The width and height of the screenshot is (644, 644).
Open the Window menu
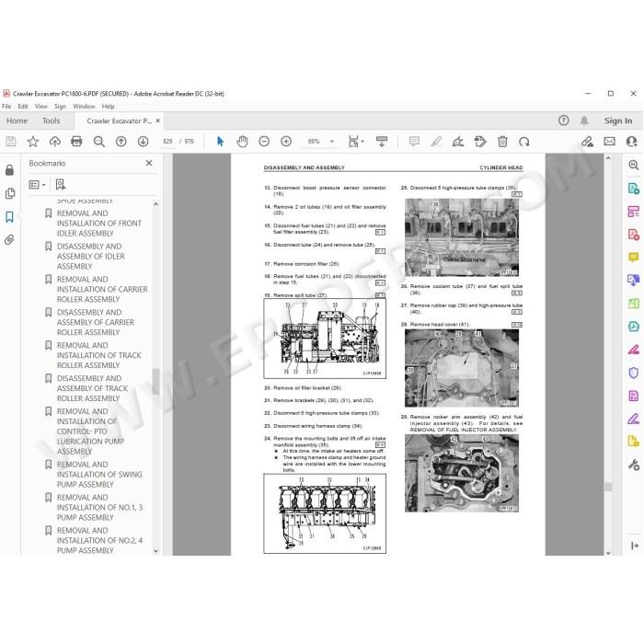coord(84,107)
